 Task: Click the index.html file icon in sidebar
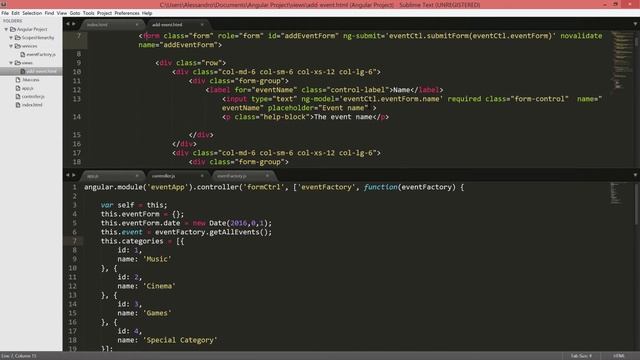(x=18, y=105)
